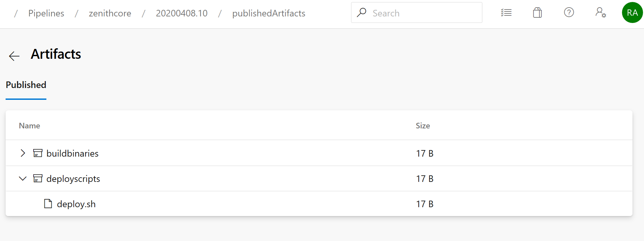Viewport: 644px width, 241px height.
Task: Open Pipelines from the breadcrumb
Action: point(46,13)
